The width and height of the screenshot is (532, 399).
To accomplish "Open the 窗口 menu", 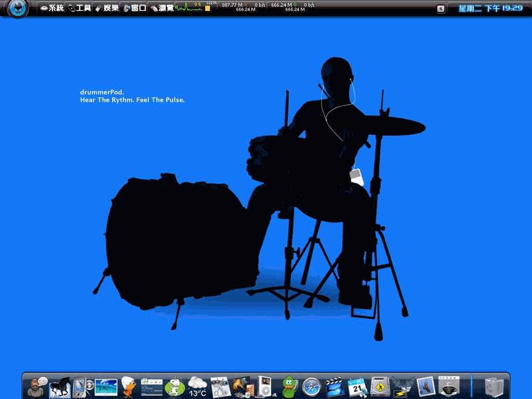I will 135,8.
